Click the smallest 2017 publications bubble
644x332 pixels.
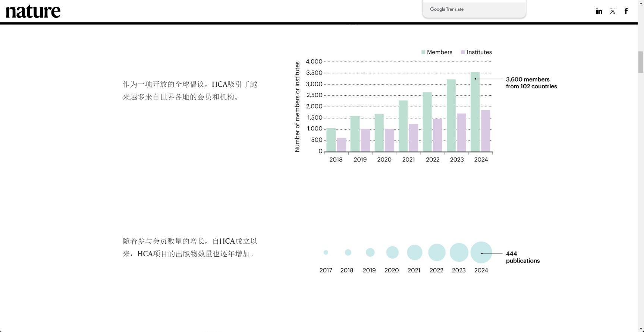pyautogui.click(x=326, y=253)
